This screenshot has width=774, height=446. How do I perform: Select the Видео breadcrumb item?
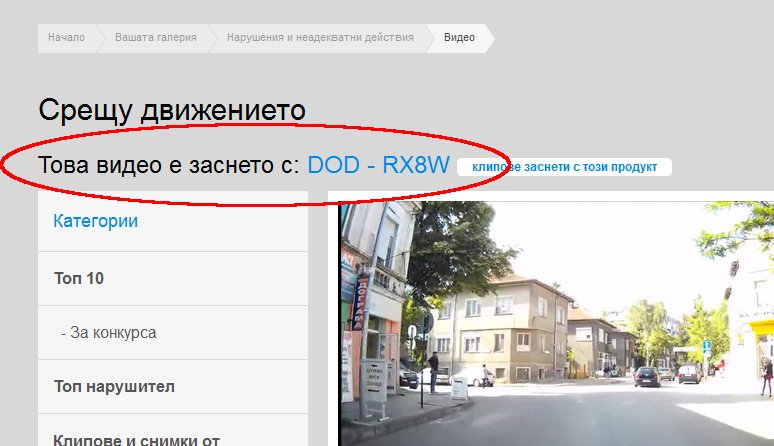(459, 38)
